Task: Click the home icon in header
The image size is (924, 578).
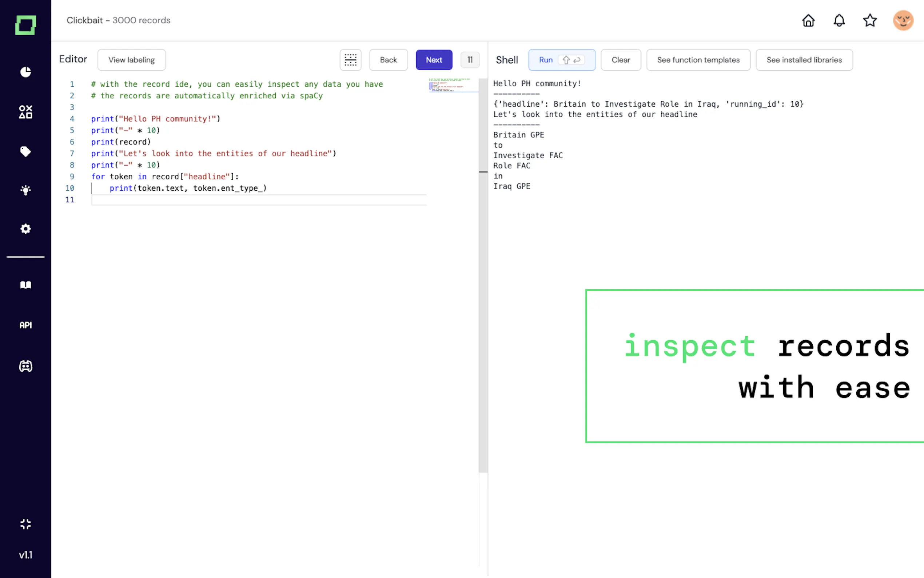Action: pos(808,20)
